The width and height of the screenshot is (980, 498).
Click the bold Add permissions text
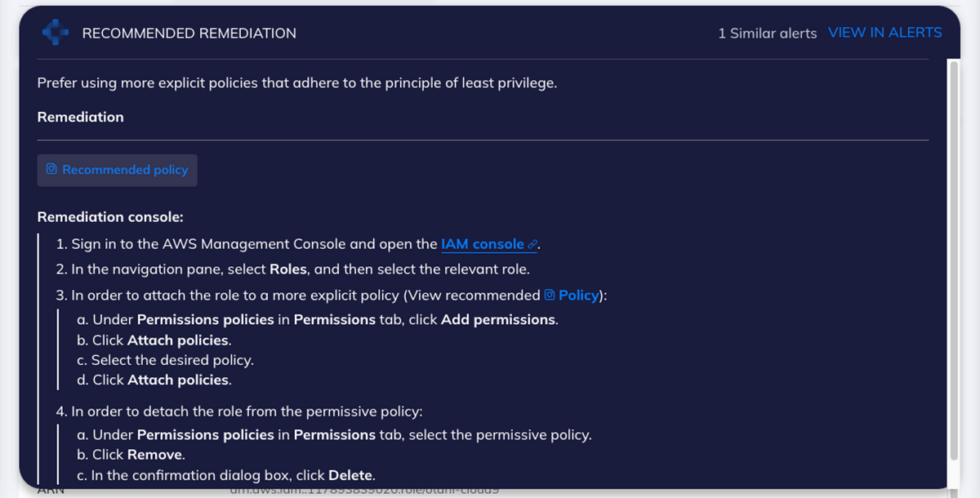[498, 320]
